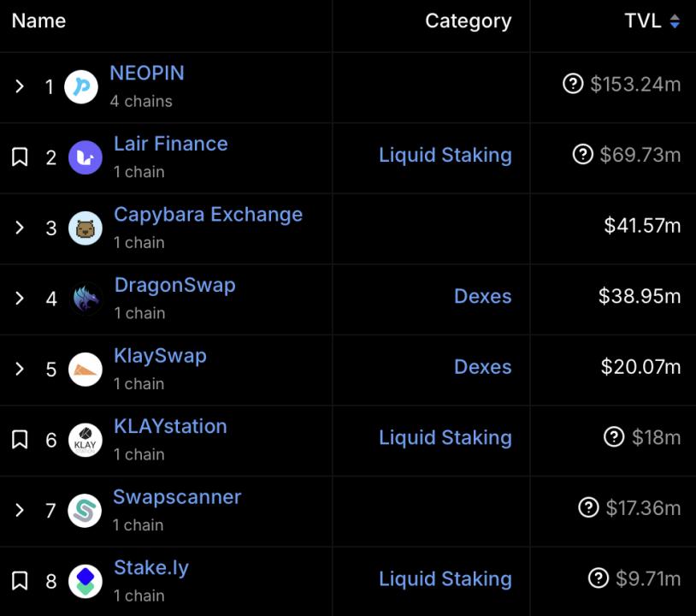Click question mark icon beside $153.24m TVL

coord(573,84)
